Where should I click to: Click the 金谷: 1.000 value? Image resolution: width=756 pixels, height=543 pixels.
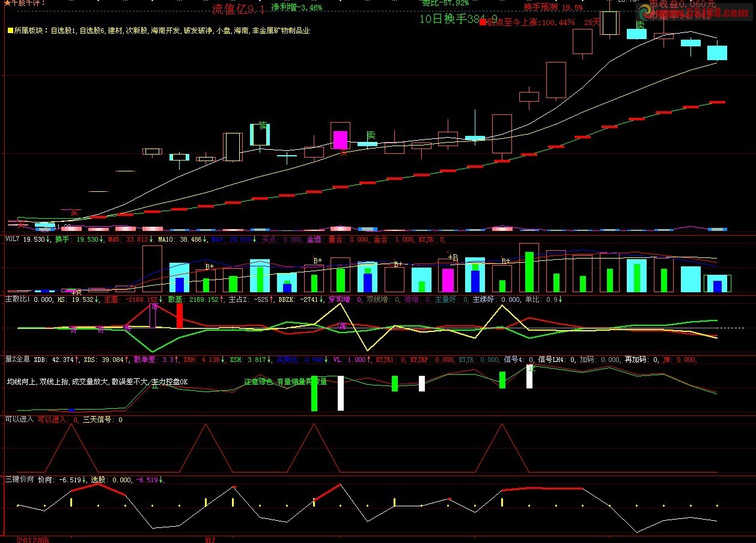(x=393, y=239)
